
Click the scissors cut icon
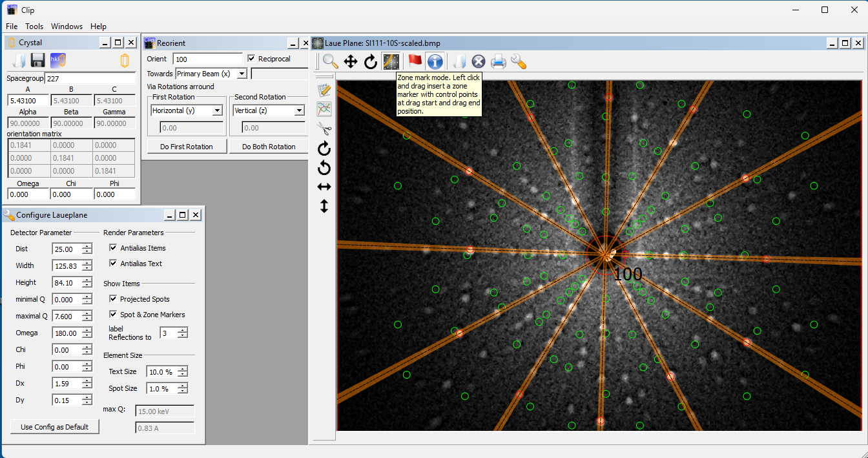click(324, 128)
